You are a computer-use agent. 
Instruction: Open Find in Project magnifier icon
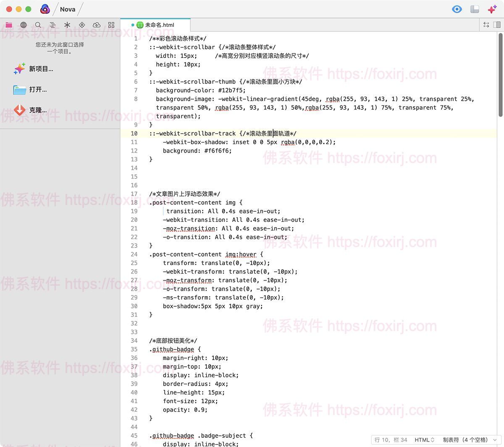pyautogui.click(x=38, y=25)
